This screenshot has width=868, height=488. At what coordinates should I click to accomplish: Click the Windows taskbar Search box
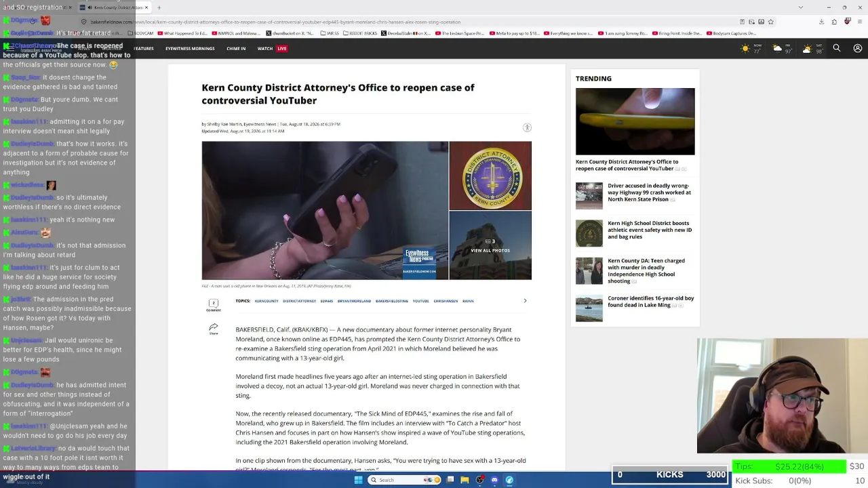(404, 480)
